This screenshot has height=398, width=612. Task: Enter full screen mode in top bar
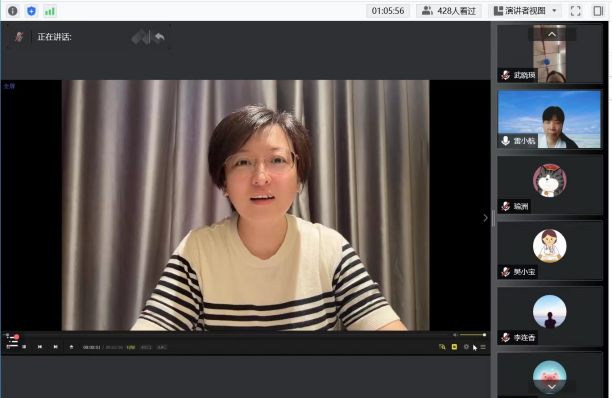[576, 11]
